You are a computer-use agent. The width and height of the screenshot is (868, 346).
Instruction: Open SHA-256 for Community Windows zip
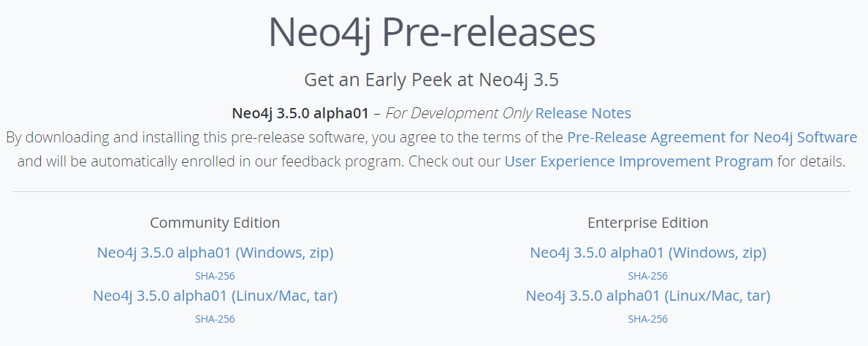(x=215, y=276)
